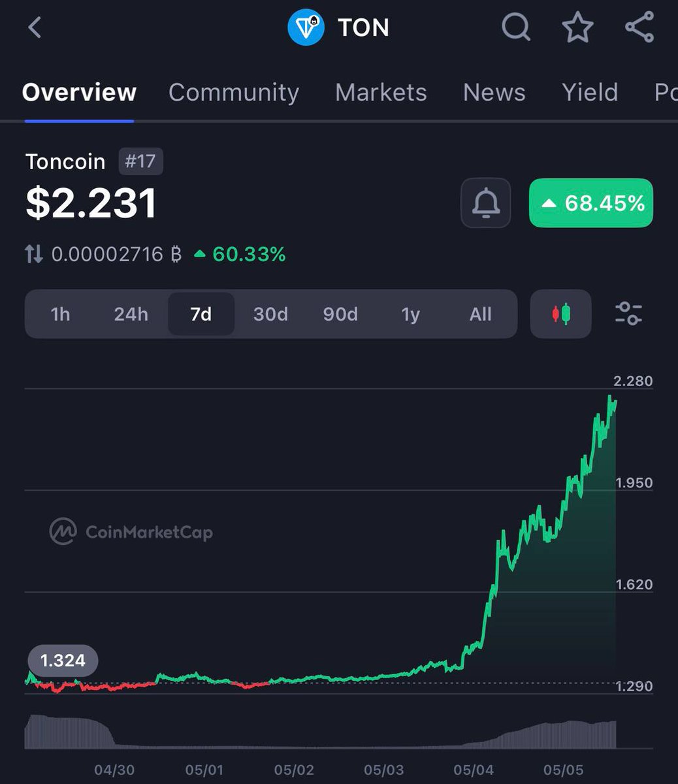Image resolution: width=678 pixels, height=784 pixels.
Task: Share Toncoin page via share icon
Action: click(639, 27)
